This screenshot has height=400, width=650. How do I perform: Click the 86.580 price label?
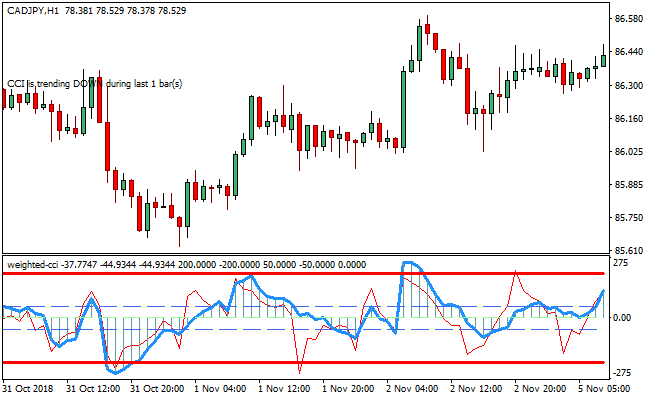(629, 19)
